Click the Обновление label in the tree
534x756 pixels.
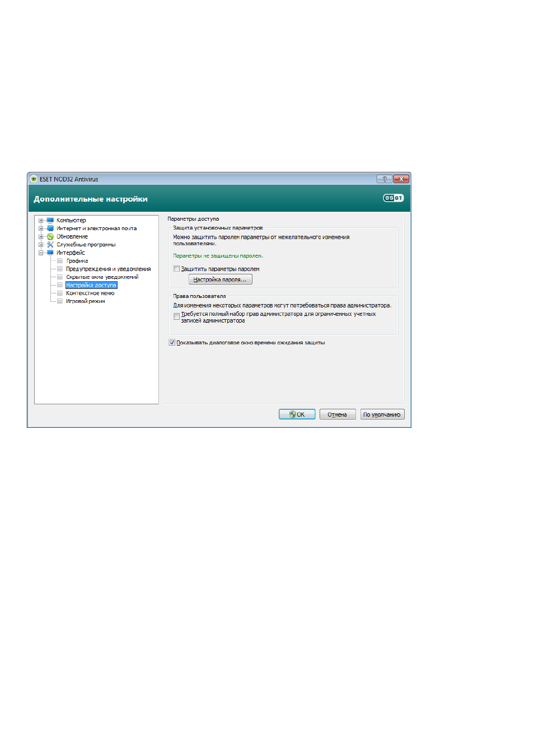pos(72,237)
